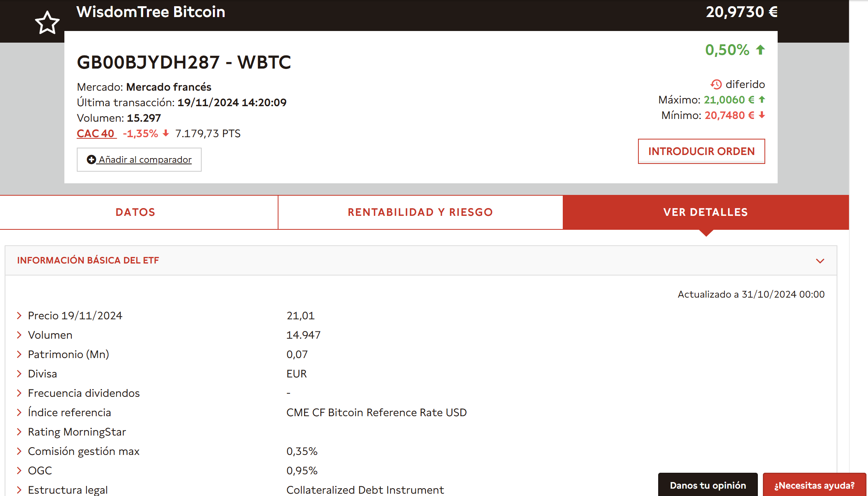868x496 pixels.
Task: Click the WisdomTree Bitcoin title
Action: [x=151, y=12]
